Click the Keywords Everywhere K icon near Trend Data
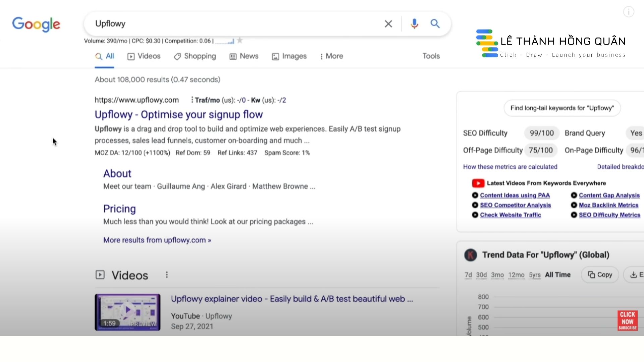 point(470,255)
